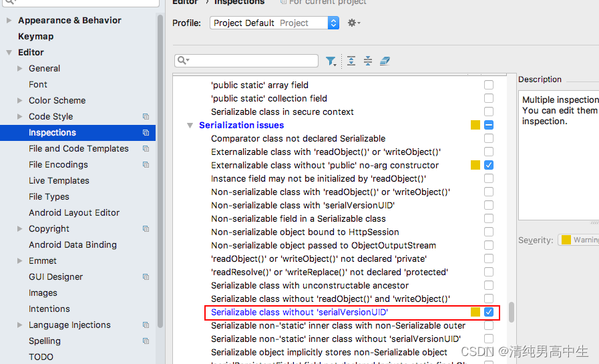Click the project icon beside File and Code Templates
The width and height of the screenshot is (599, 364).
click(x=146, y=148)
